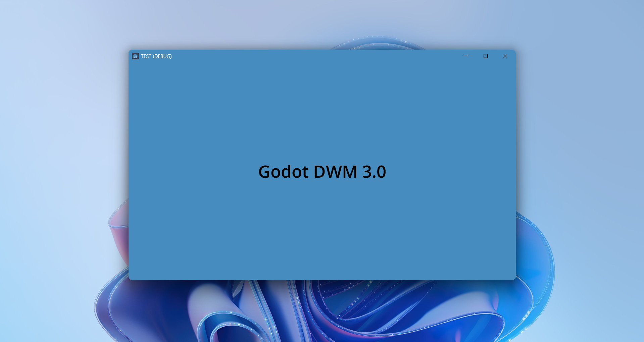This screenshot has width=644, height=342.
Task: Close the TEST (DEBUG) window
Action: pyautogui.click(x=505, y=56)
